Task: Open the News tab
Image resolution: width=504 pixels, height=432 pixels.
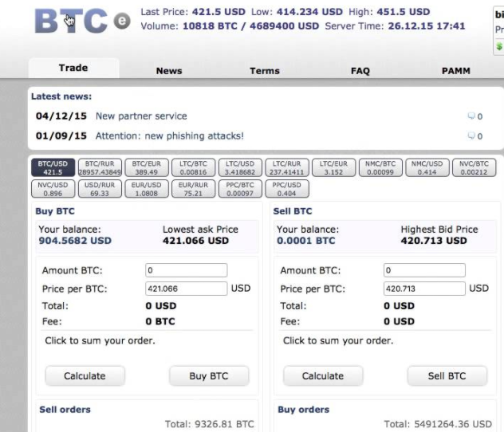Action: (169, 70)
